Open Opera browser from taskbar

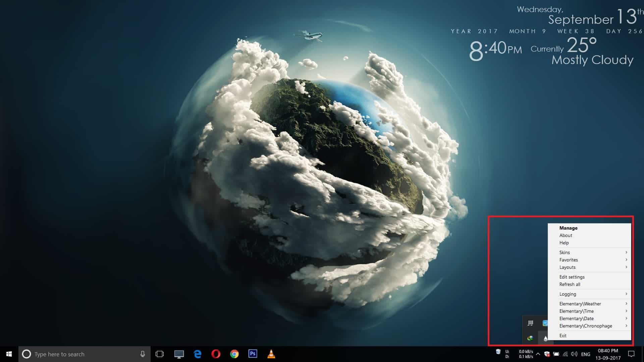[x=216, y=354]
